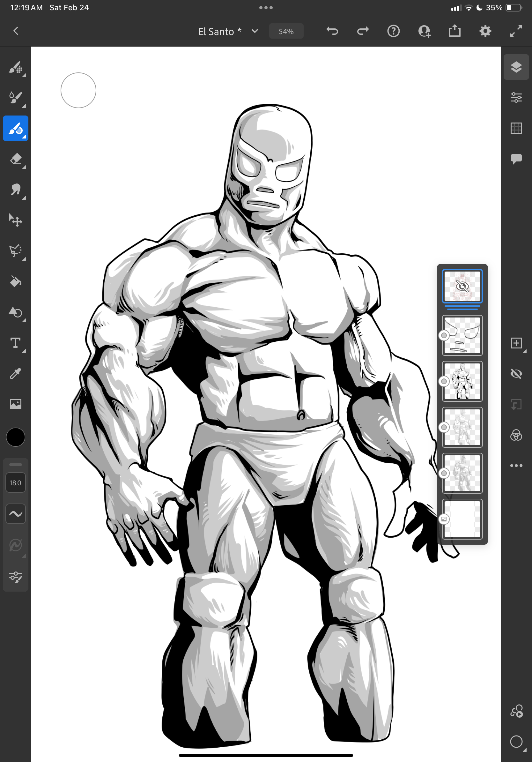Open the Layer Properties panel

tap(516, 98)
